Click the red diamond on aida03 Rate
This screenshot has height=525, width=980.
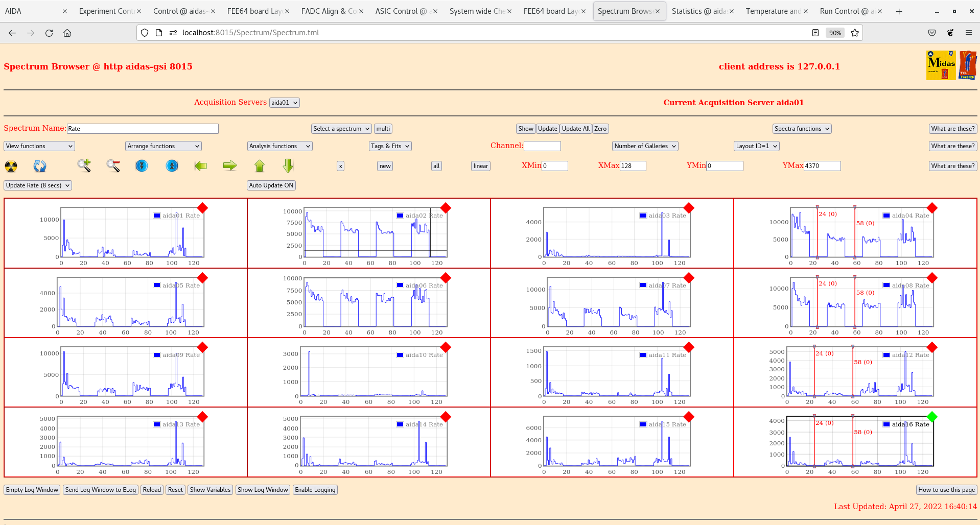click(x=689, y=208)
